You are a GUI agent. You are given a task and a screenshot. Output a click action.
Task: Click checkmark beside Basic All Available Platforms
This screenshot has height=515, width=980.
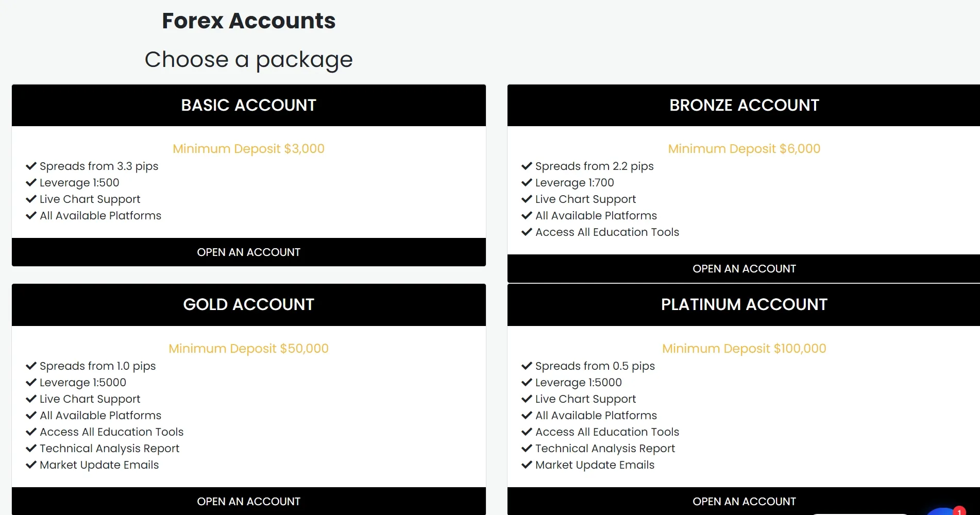pos(31,215)
